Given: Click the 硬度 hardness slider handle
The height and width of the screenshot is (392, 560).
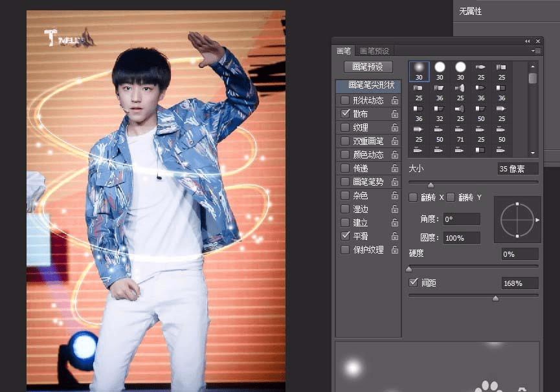Looking at the screenshot, I should 409,268.
